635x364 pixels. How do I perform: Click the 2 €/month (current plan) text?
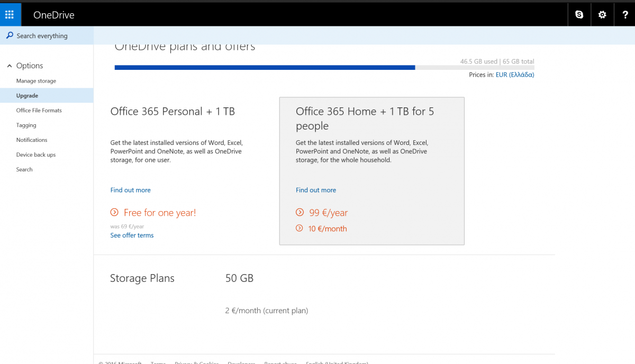pos(267,311)
